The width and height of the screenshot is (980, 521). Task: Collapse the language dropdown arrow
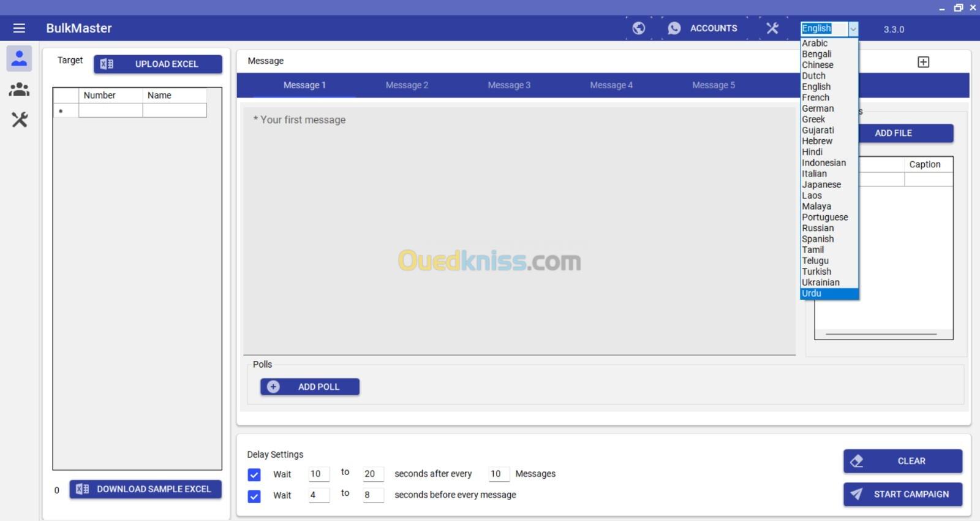click(853, 29)
